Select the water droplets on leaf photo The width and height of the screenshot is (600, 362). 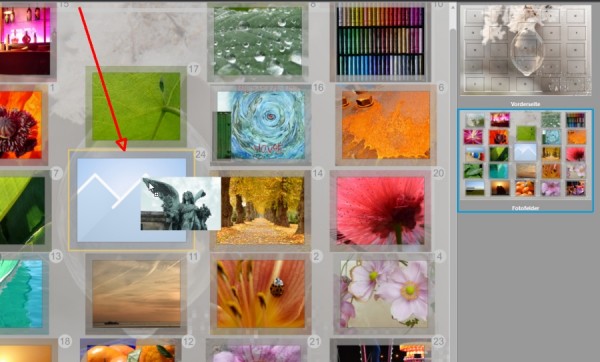[258, 41]
